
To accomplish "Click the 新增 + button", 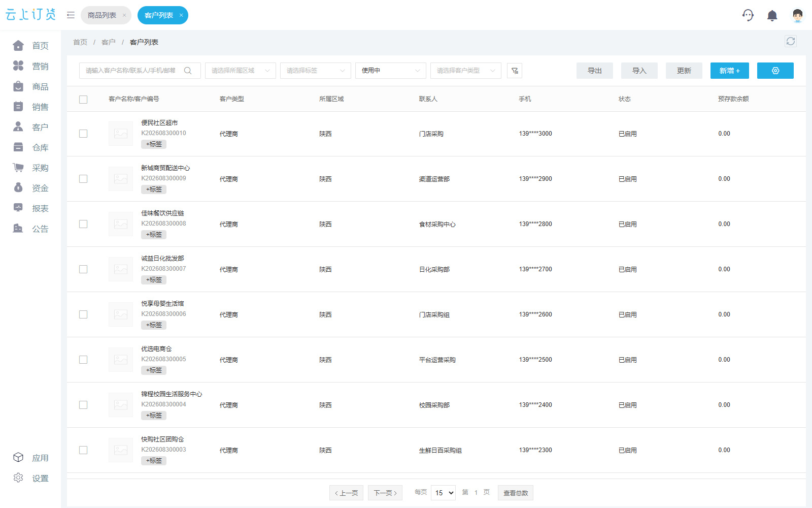I will click(x=730, y=71).
